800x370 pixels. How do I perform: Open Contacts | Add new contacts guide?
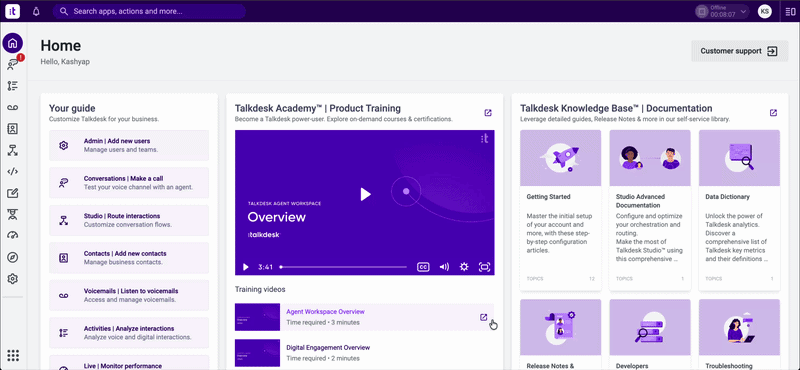[x=129, y=258]
